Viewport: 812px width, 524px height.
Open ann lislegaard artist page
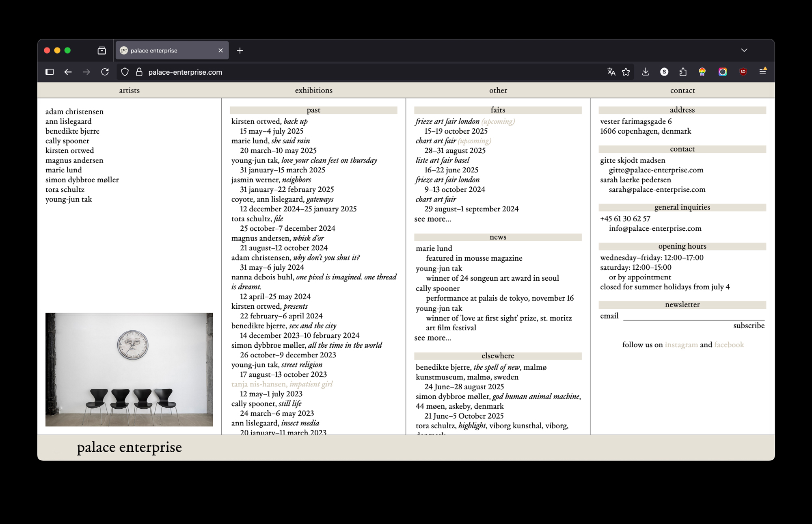click(68, 121)
